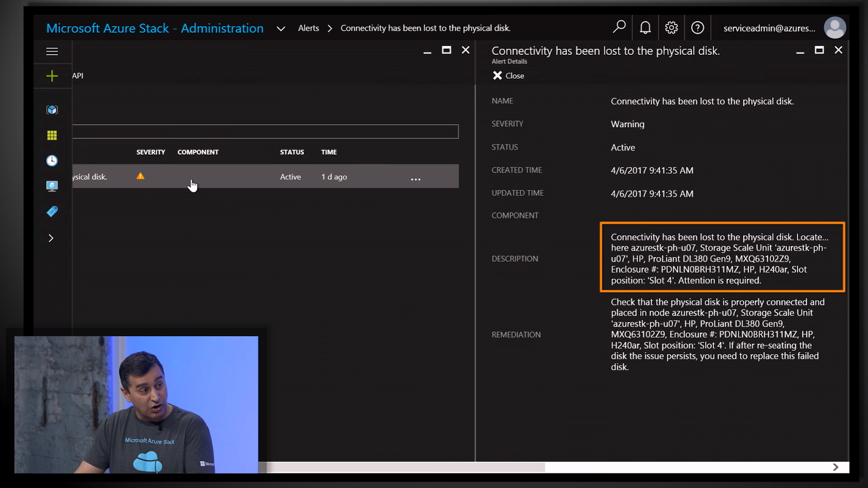Open the portal settings gear icon
Image resolution: width=868 pixels, height=488 pixels.
(x=671, y=27)
